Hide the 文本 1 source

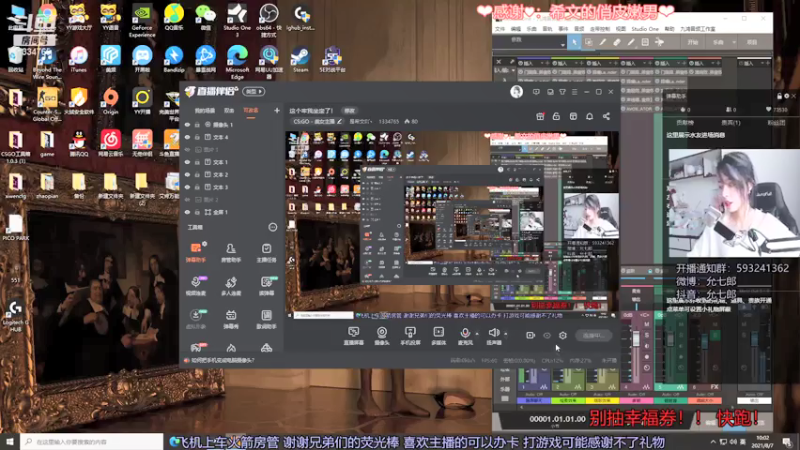[187, 162]
